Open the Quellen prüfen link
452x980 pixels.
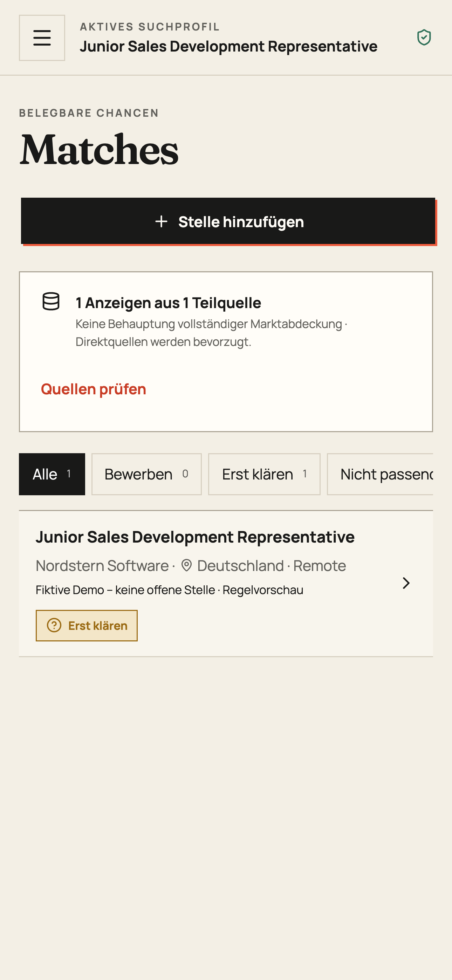click(94, 389)
